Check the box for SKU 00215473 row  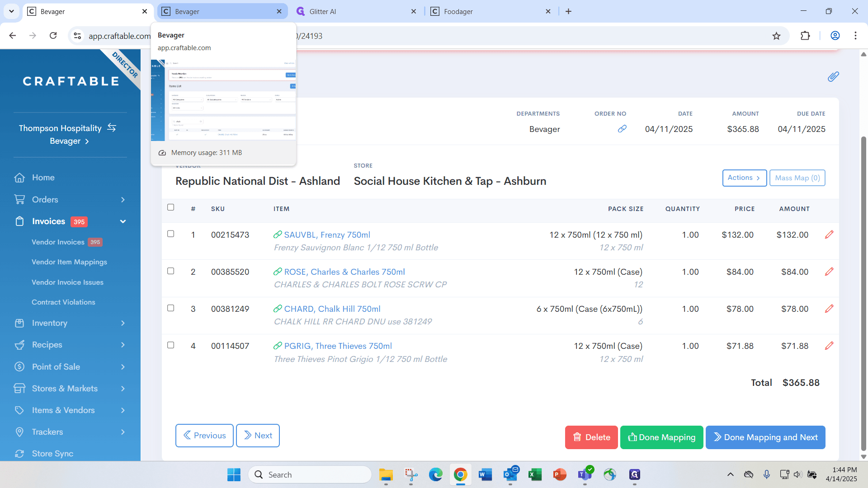pos(170,234)
